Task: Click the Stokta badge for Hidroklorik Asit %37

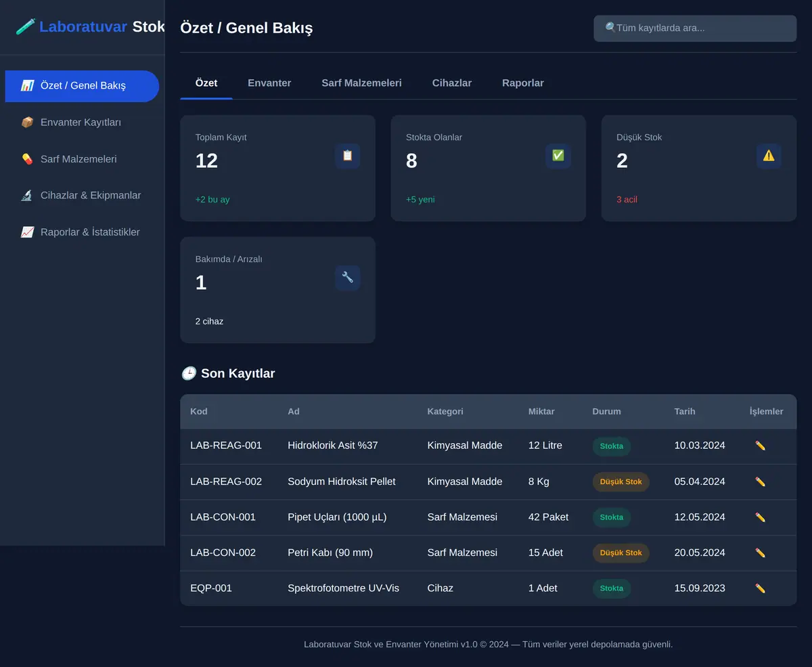Action: coord(612,446)
